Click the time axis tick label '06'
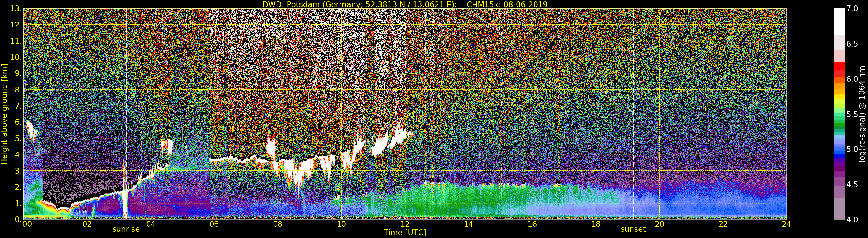The width and height of the screenshot is (868, 238). [x=214, y=224]
